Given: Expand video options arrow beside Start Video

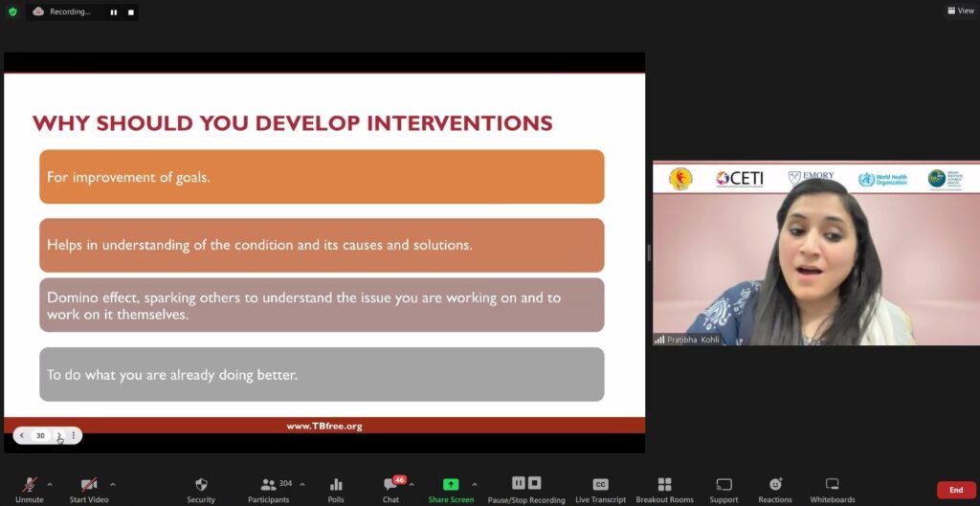Looking at the screenshot, I should tap(113, 484).
